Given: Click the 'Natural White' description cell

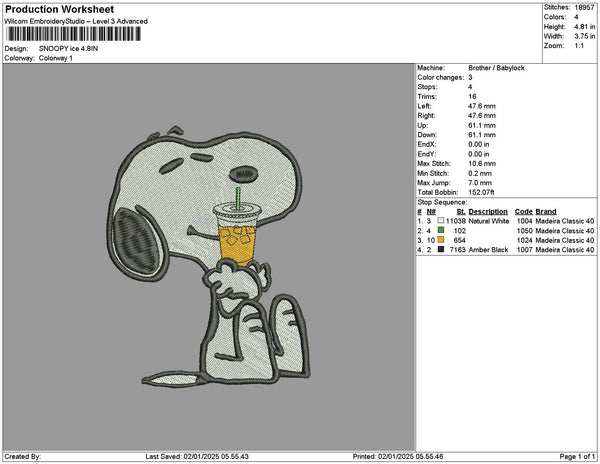Looking at the screenshot, I should (489, 221).
